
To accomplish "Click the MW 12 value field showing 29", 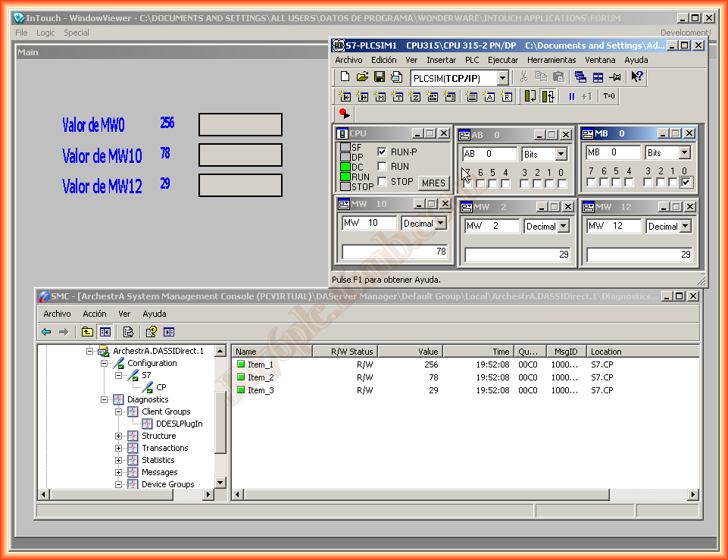I will pyautogui.click(x=640, y=255).
